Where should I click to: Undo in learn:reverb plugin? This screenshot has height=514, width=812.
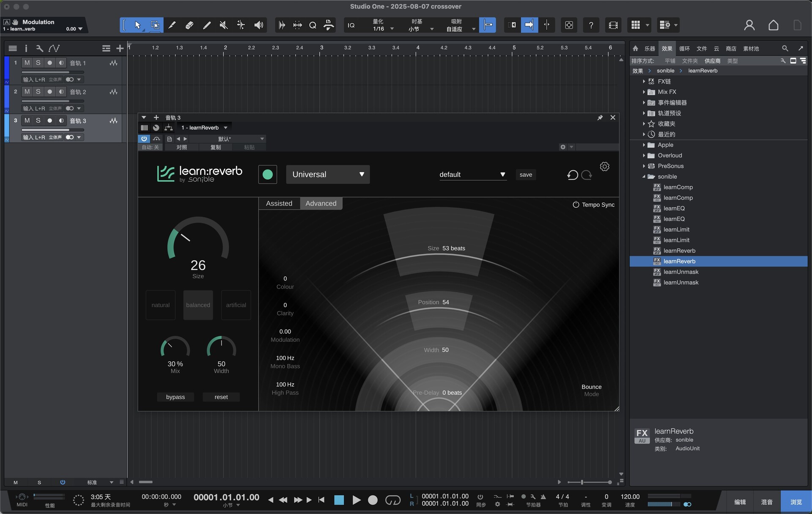coord(573,175)
